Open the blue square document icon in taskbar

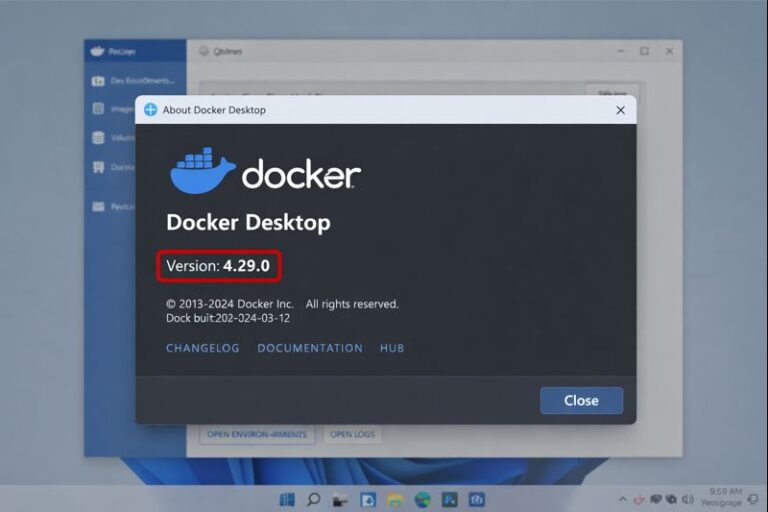point(367,500)
